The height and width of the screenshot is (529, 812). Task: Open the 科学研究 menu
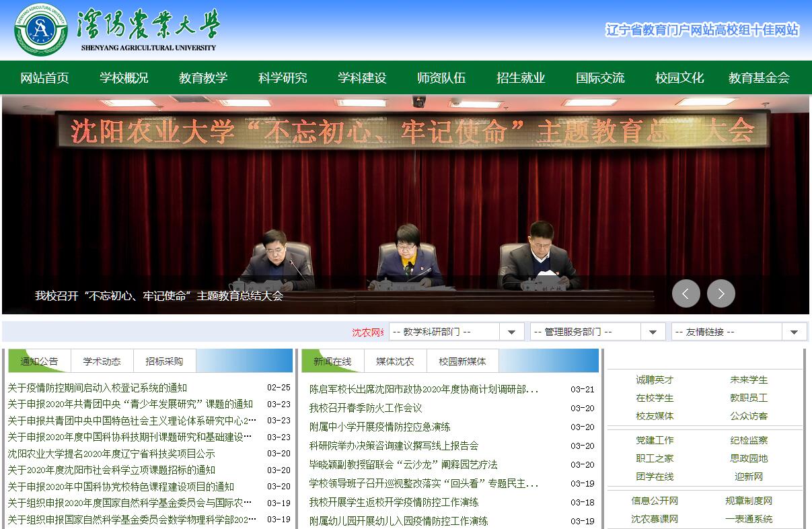pos(283,78)
